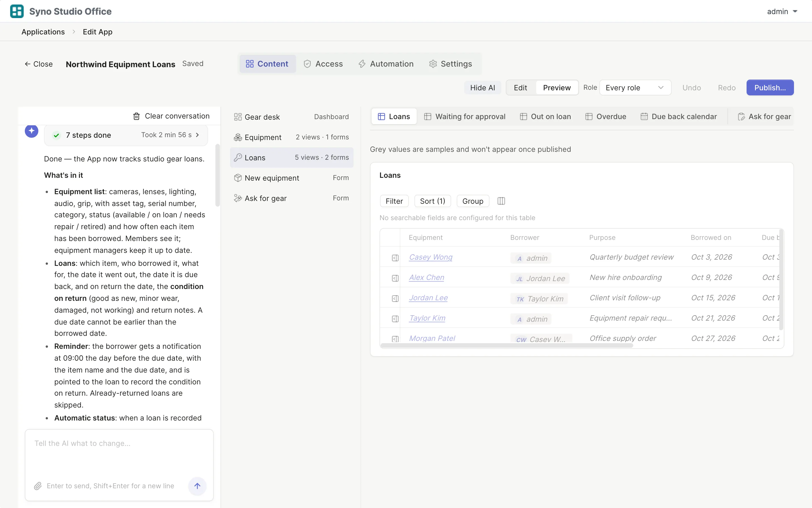Click the AI chat vertical scrollbar

coord(217,175)
